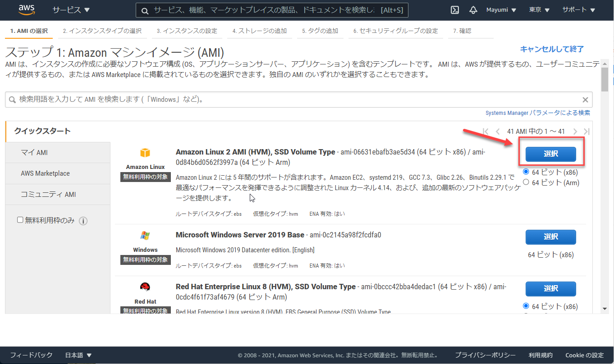Focus the top AWS services search box
The height and width of the screenshot is (364, 614).
pos(272,10)
